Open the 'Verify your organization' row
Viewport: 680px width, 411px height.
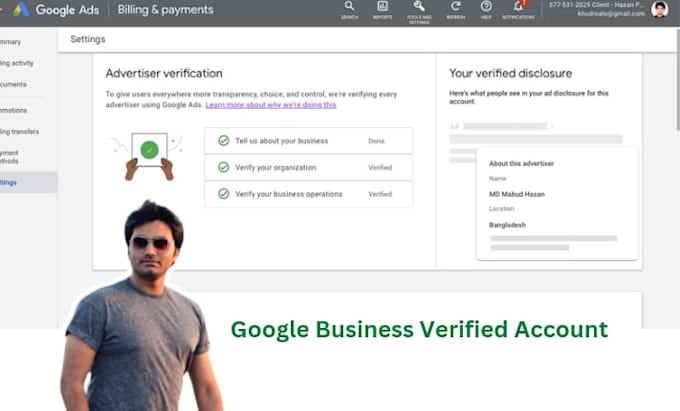pos(308,167)
